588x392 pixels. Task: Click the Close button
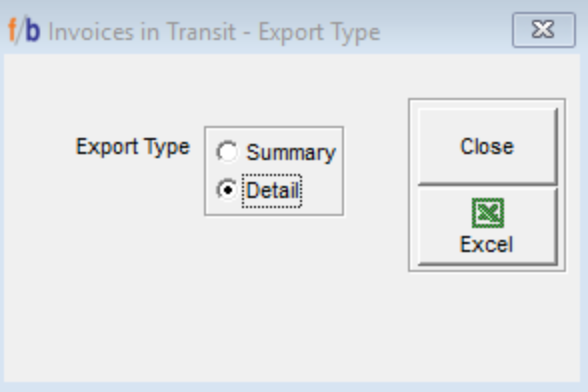click(487, 147)
